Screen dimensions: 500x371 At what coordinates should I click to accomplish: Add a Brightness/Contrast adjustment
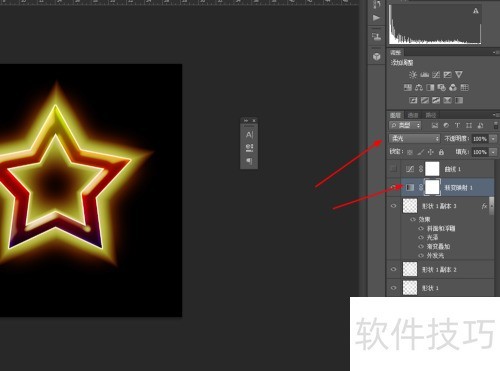click(x=413, y=75)
